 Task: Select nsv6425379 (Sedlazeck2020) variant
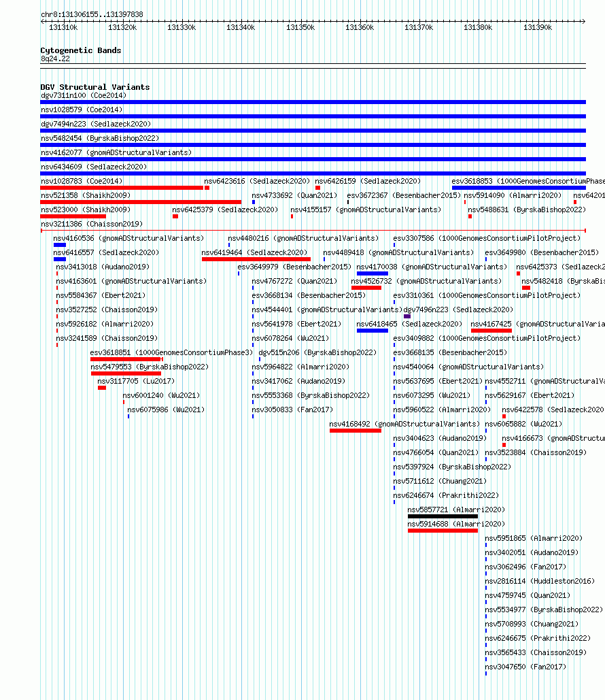(x=225, y=210)
